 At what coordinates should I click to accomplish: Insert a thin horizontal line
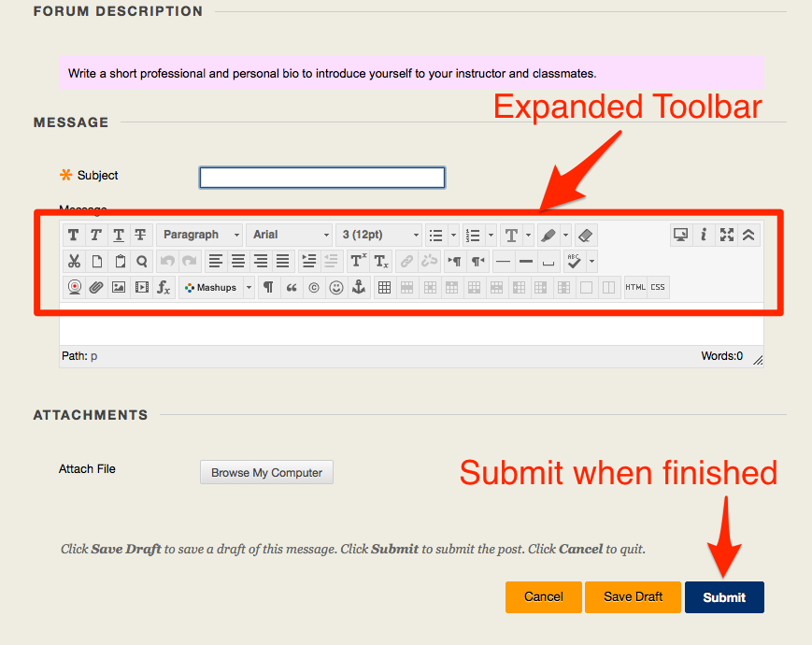504,262
